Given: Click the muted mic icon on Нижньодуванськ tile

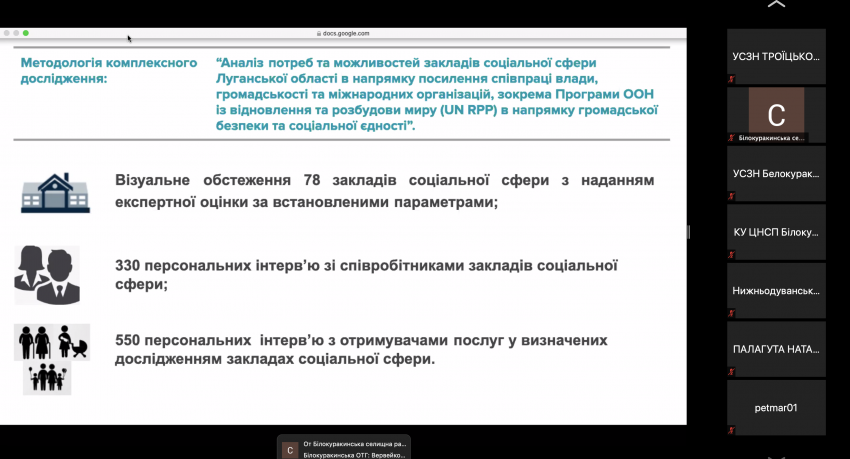Looking at the screenshot, I should [731, 313].
